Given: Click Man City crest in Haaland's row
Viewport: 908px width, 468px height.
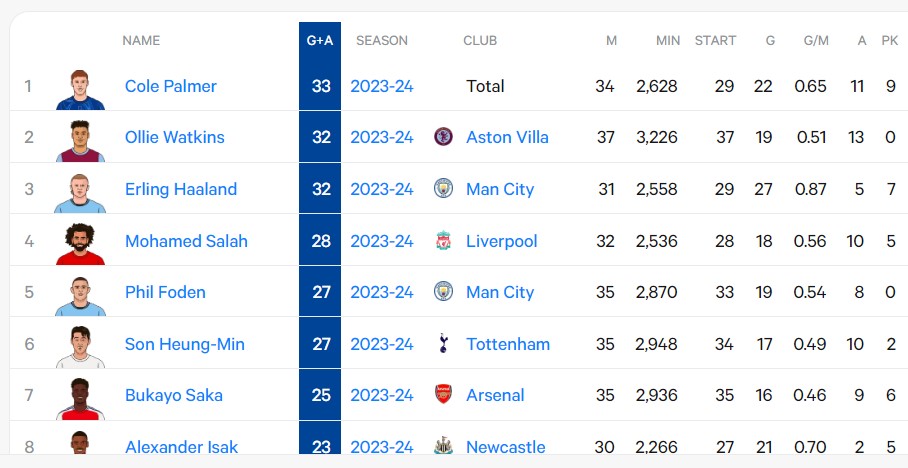Looking at the screenshot, I should click(443, 188).
